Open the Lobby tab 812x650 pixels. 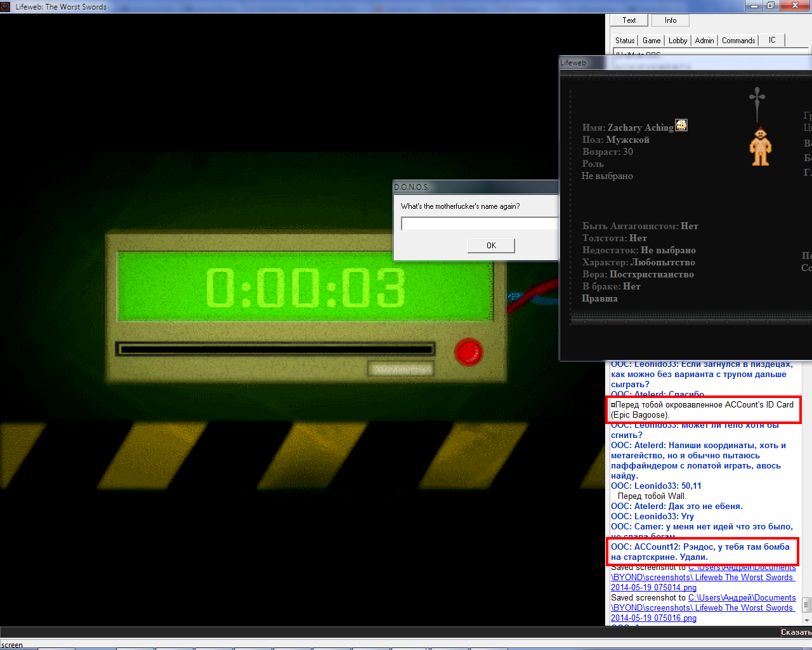coord(678,41)
